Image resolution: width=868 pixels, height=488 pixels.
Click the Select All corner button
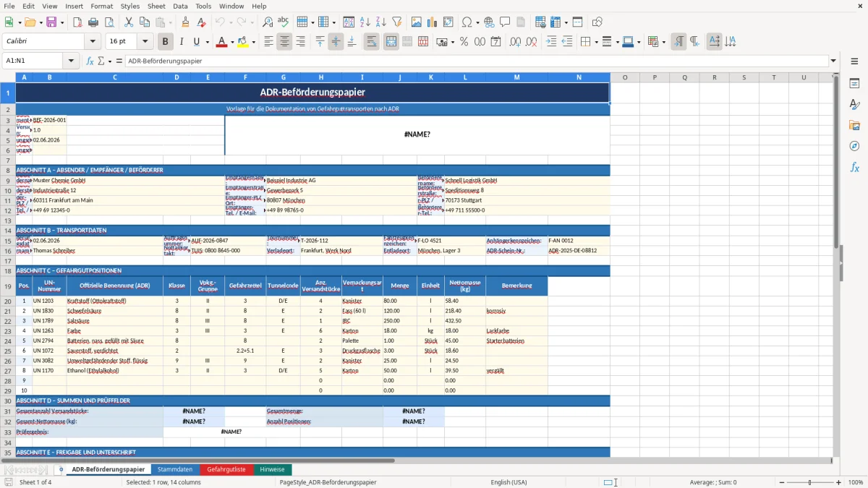(8, 77)
